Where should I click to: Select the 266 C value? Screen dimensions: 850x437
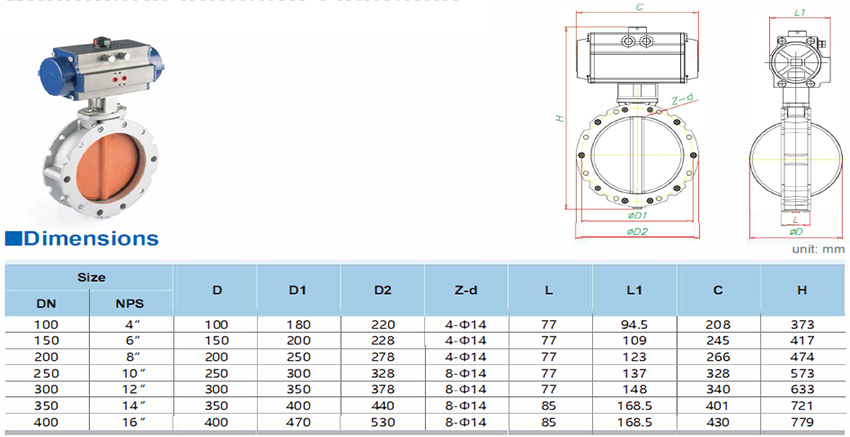[x=718, y=357]
